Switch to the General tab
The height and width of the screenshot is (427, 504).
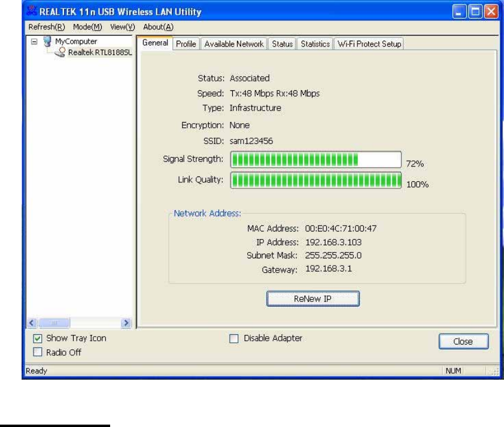click(x=155, y=43)
